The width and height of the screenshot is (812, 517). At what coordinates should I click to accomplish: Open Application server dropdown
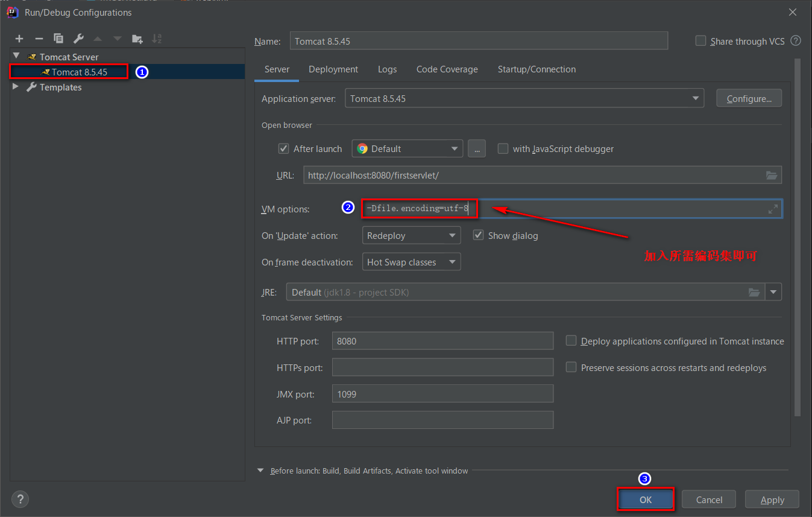(x=524, y=98)
